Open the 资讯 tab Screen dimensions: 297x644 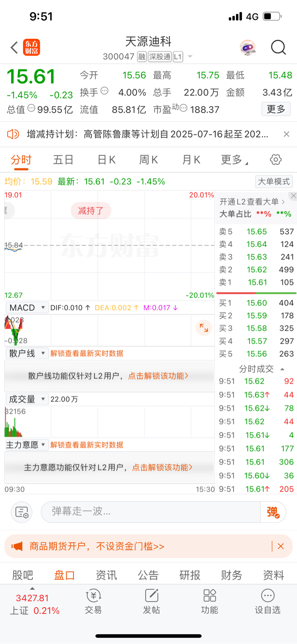click(106, 575)
